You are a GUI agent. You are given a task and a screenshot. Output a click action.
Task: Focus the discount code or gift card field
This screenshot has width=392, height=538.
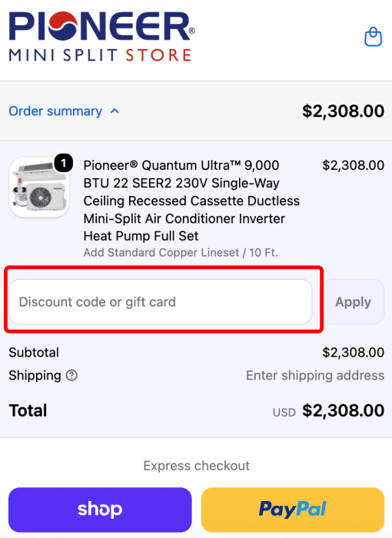click(161, 301)
